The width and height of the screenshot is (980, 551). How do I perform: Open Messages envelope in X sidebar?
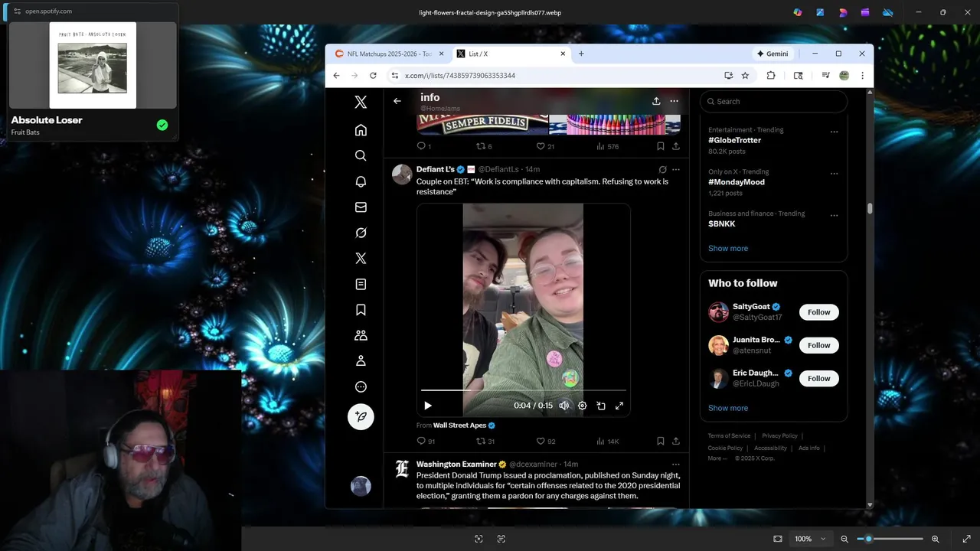361,207
